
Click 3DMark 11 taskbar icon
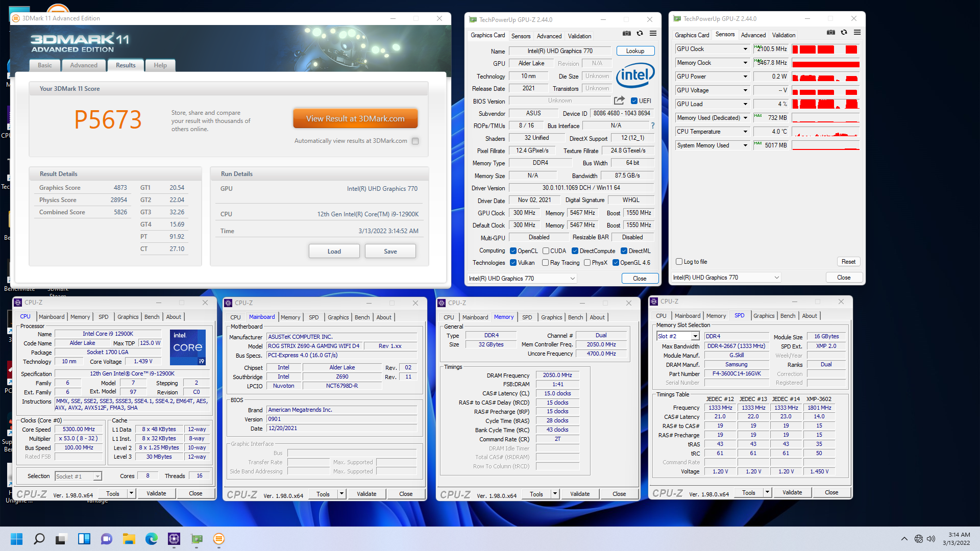(x=219, y=539)
